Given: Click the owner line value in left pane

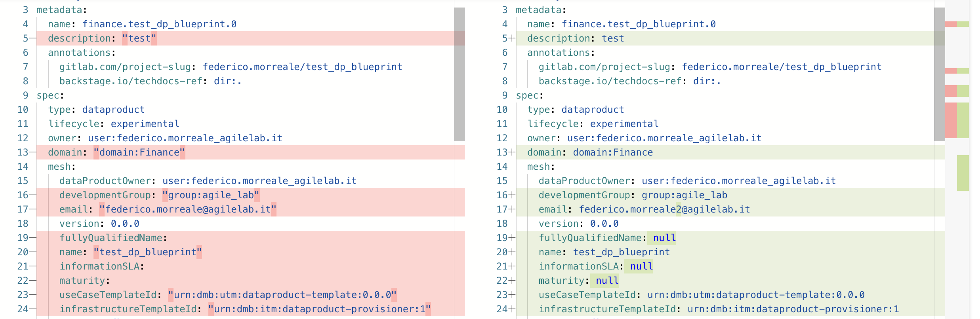Looking at the screenshot, I should 185,138.
